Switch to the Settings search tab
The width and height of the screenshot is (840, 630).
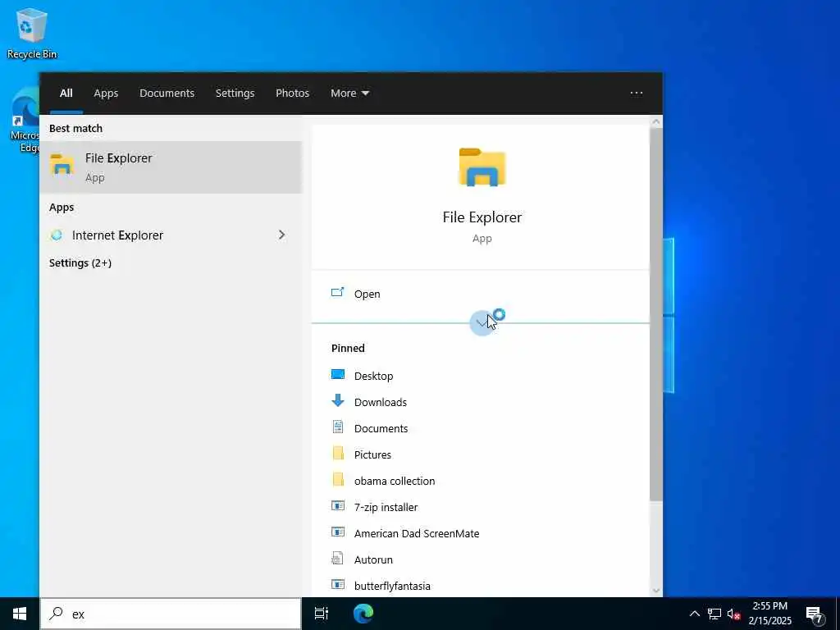(235, 93)
